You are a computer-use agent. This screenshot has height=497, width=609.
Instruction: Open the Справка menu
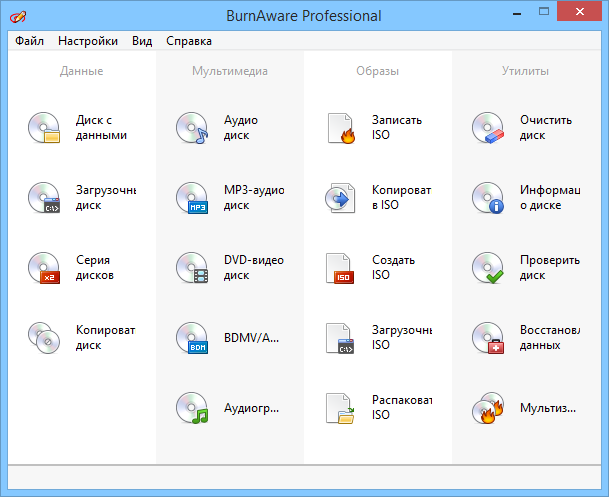tap(188, 41)
